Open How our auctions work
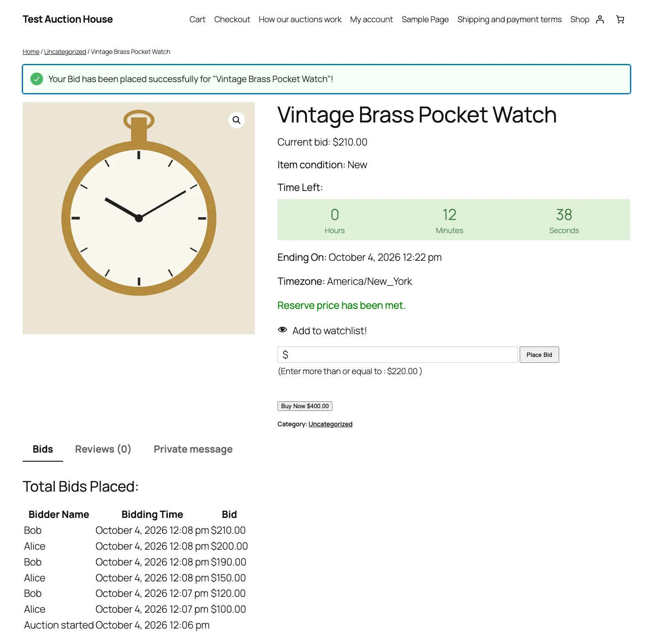 click(x=300, y=20)
